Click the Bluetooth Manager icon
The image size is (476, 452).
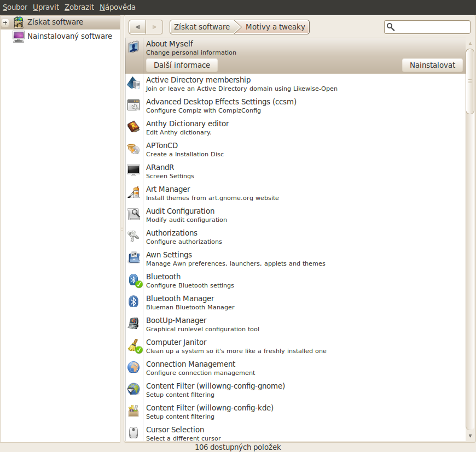point(133,302)
